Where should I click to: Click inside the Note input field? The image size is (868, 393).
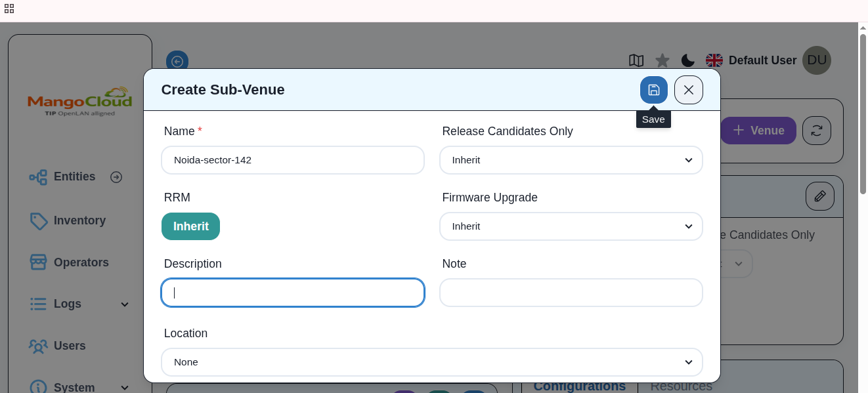pyautogui.click(x=571, y=293)
